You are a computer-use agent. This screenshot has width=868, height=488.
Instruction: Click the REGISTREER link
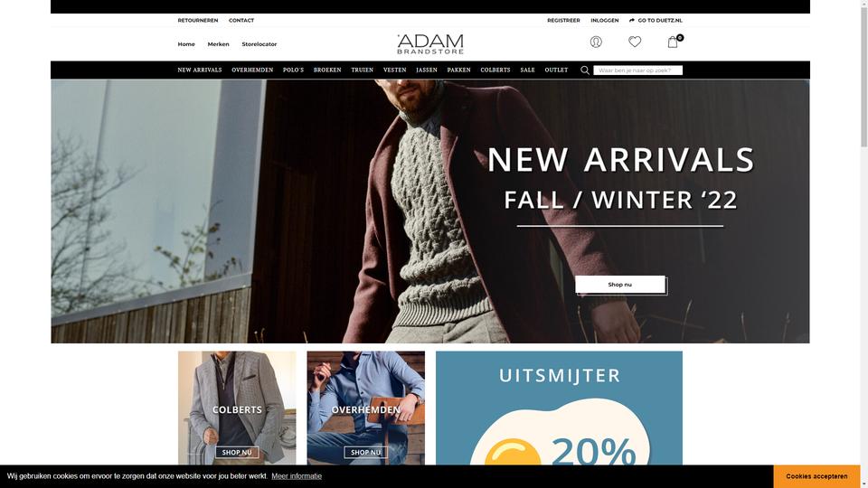coord(563,21)
